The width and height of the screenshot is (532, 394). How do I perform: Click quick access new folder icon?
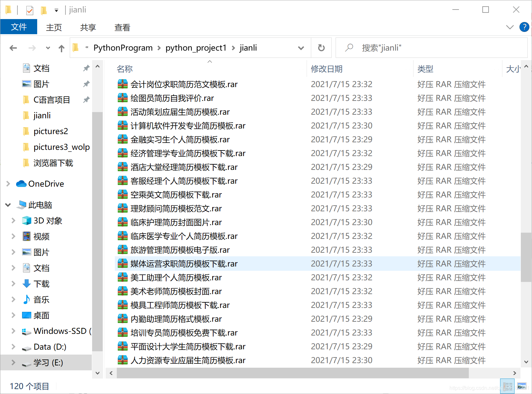[x=43, y=10]
